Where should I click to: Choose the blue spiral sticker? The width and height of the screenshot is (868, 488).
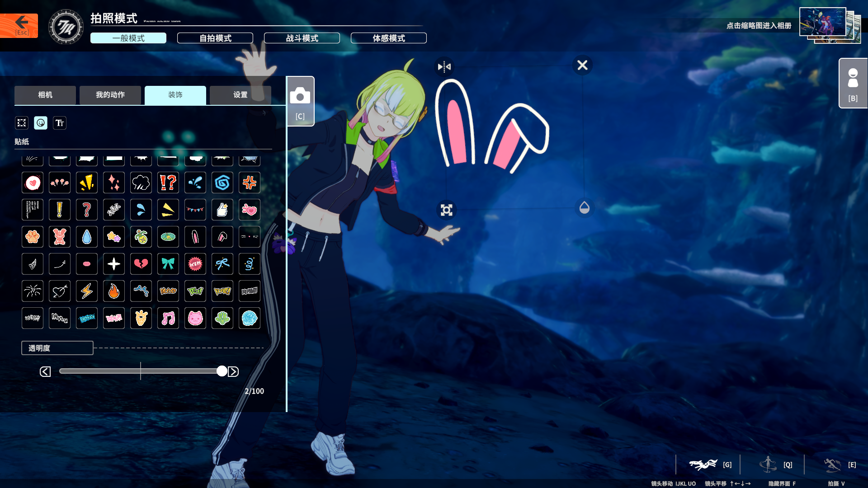[222, 183]
